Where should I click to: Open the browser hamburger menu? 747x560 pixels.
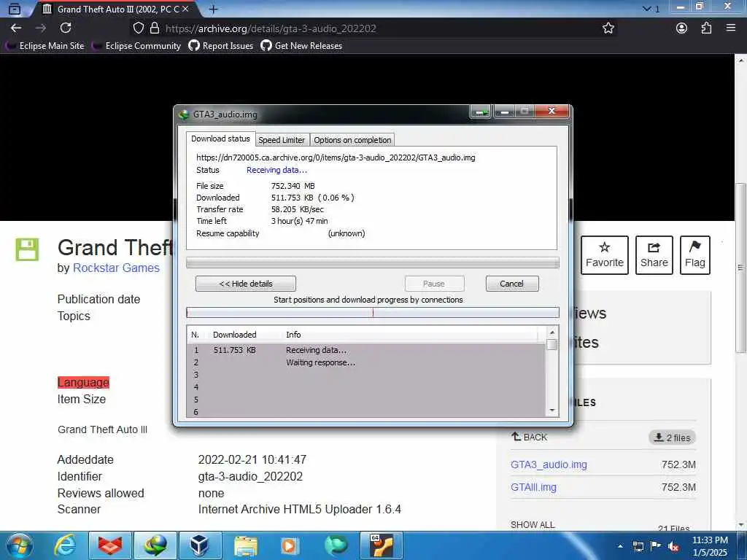tap(731, 28)
